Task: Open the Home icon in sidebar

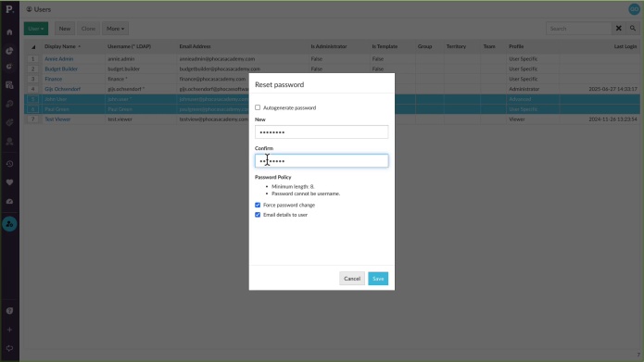Action: (9, 32)
